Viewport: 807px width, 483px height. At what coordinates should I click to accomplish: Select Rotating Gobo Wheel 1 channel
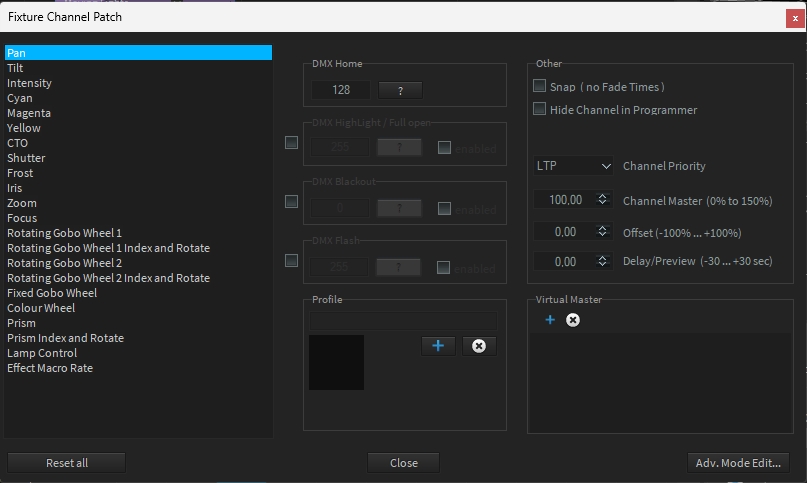click(64, 233)
